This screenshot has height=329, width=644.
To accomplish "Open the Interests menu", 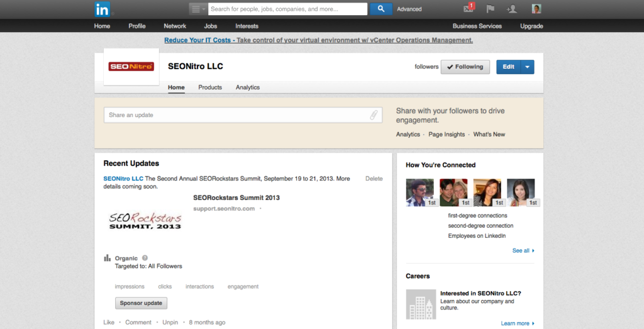I will coord(247,26).
